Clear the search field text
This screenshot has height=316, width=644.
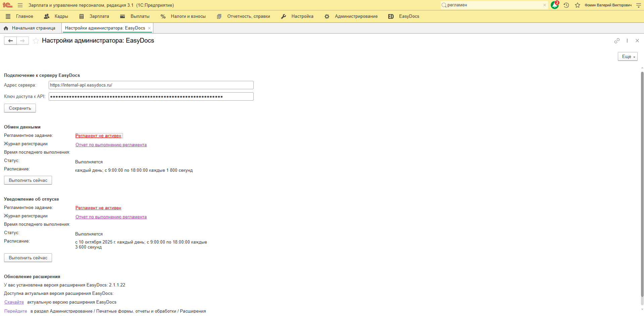pos(544,5)
